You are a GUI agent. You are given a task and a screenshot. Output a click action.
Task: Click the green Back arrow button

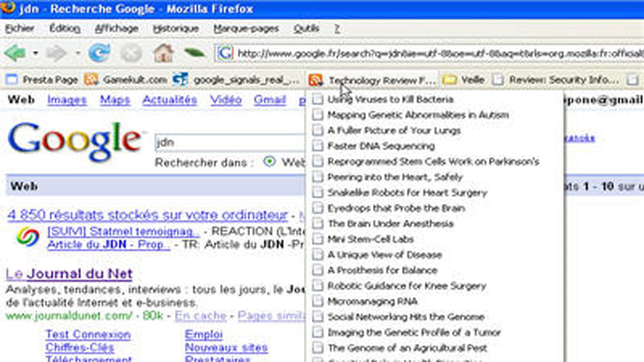click(15, 53)
